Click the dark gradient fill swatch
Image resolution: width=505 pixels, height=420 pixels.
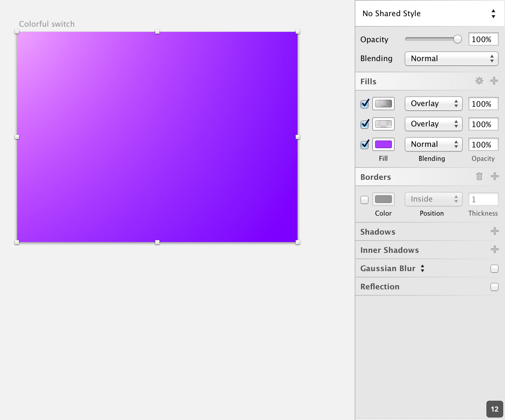383,104
